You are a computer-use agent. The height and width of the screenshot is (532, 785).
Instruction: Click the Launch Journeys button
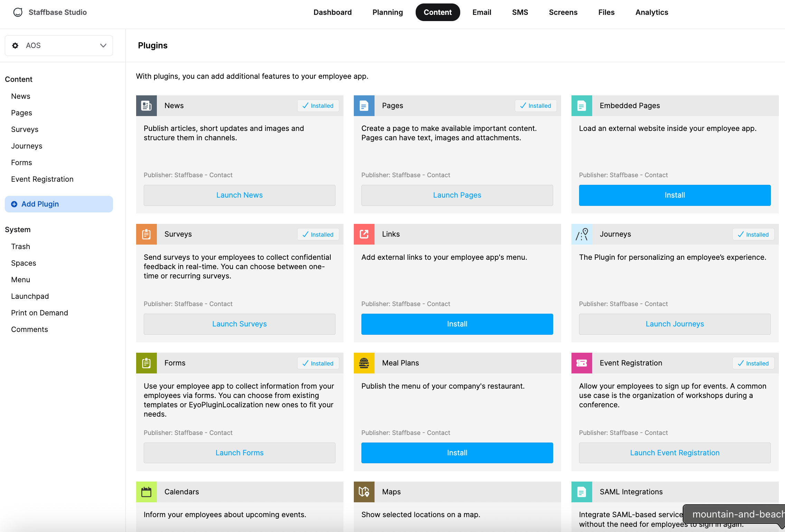[x=675, y=324]
